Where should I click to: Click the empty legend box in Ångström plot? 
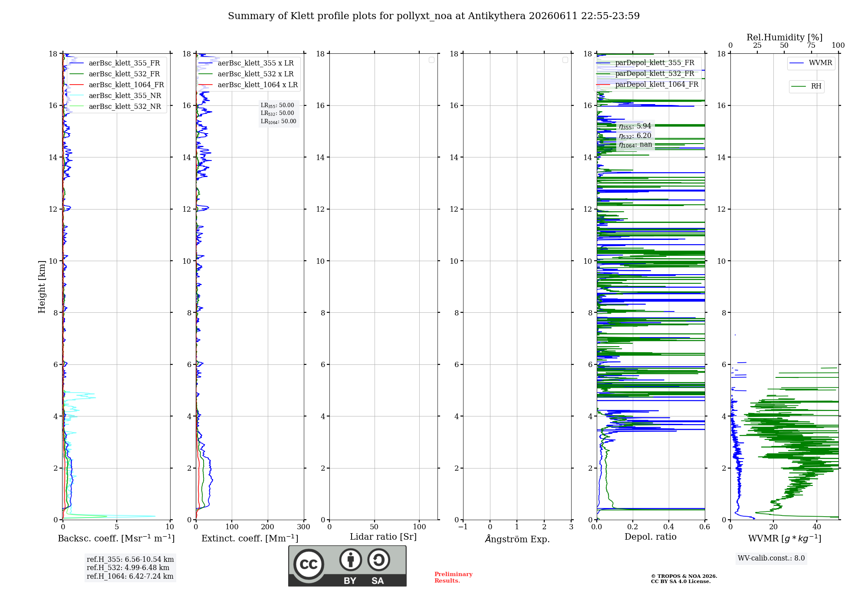[565, 60]
